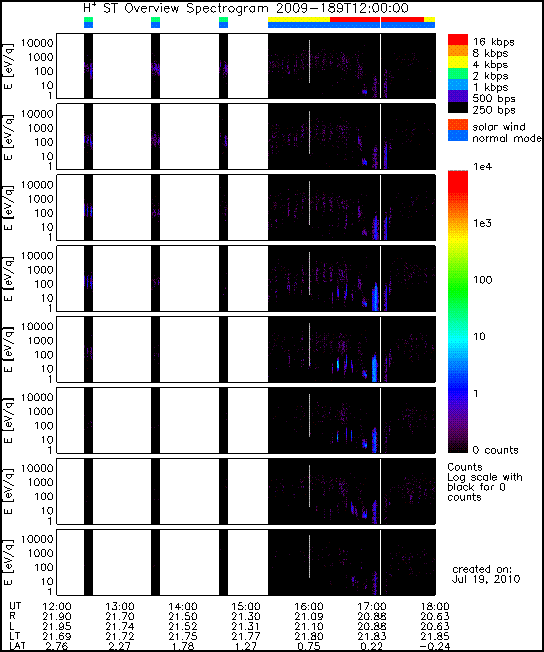Click the '1e4' color bar label
The height and width of the screenshot is (652, 544).
pyautogui.click(x=482, y=167)
